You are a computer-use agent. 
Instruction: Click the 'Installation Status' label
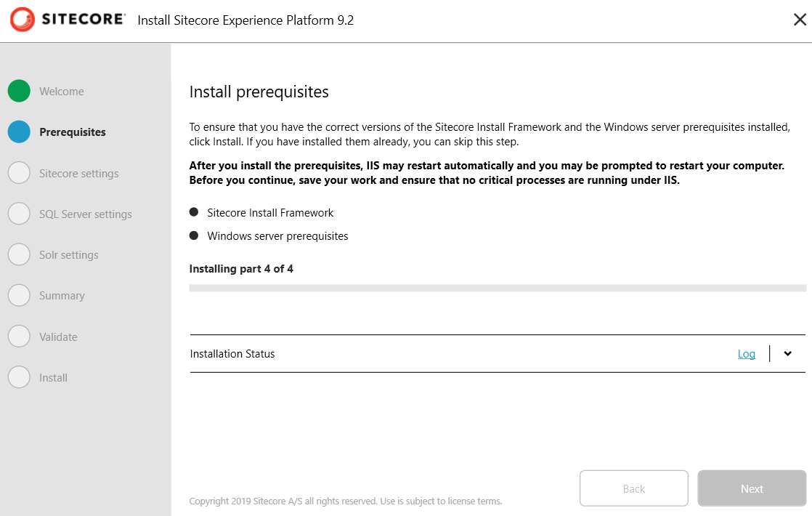(232, 354)
